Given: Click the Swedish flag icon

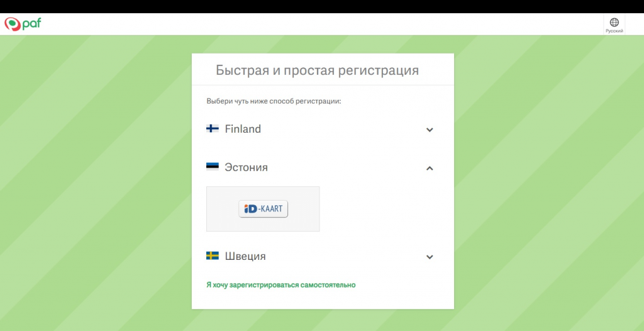Looking at the screenshot, I should (212, 256).
